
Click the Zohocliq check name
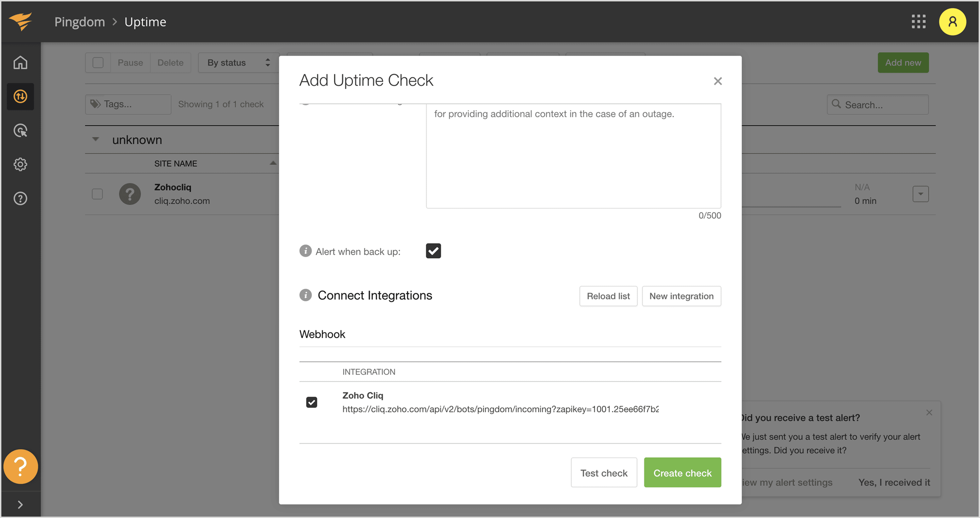[173, 187]
